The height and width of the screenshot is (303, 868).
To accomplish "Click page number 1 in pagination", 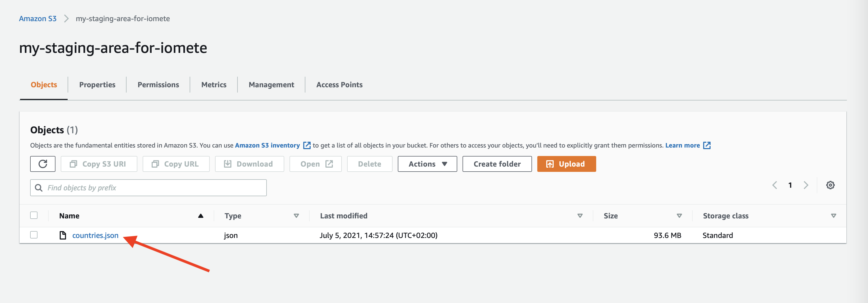I will click(x=790, y=185).
